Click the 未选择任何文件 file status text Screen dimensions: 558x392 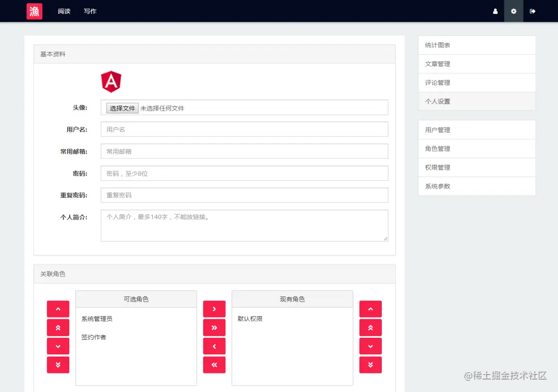[x=162, y=108]
